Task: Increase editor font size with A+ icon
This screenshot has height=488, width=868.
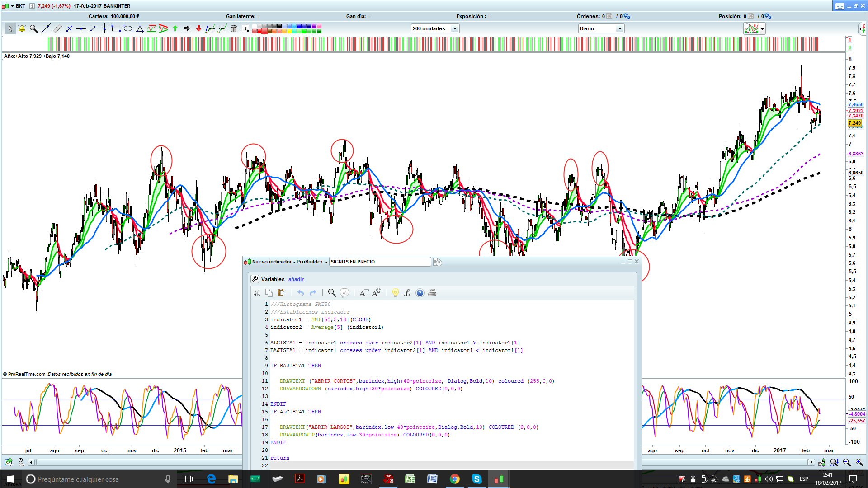Action: [x=376, y=293]
